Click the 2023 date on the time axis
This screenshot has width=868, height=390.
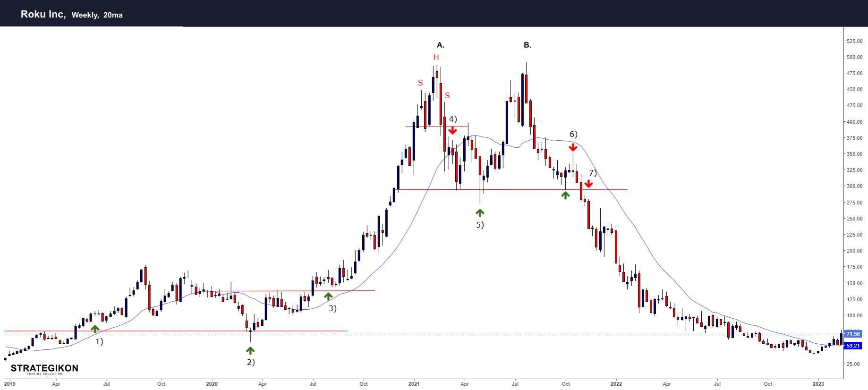pyautogui.click(x=818, y=384)
